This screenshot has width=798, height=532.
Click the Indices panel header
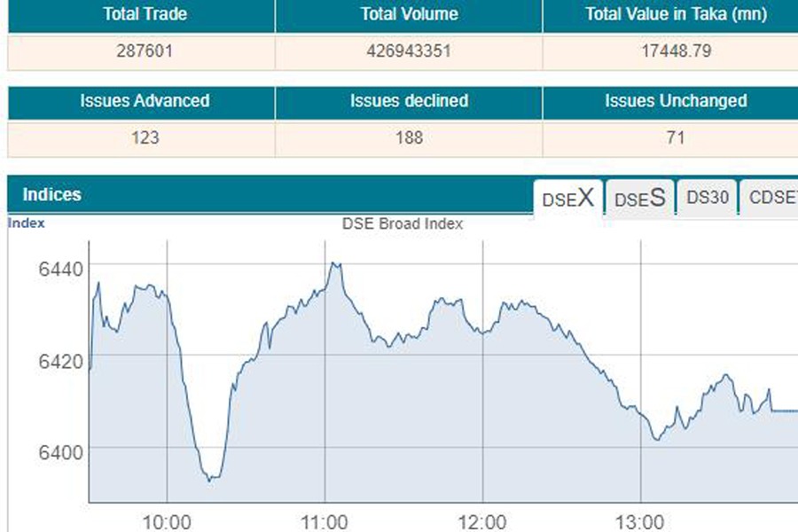(x=51, y=194)
